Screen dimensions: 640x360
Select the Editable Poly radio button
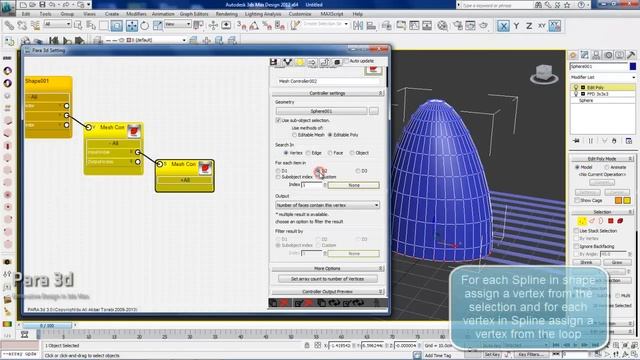point(330,135)
